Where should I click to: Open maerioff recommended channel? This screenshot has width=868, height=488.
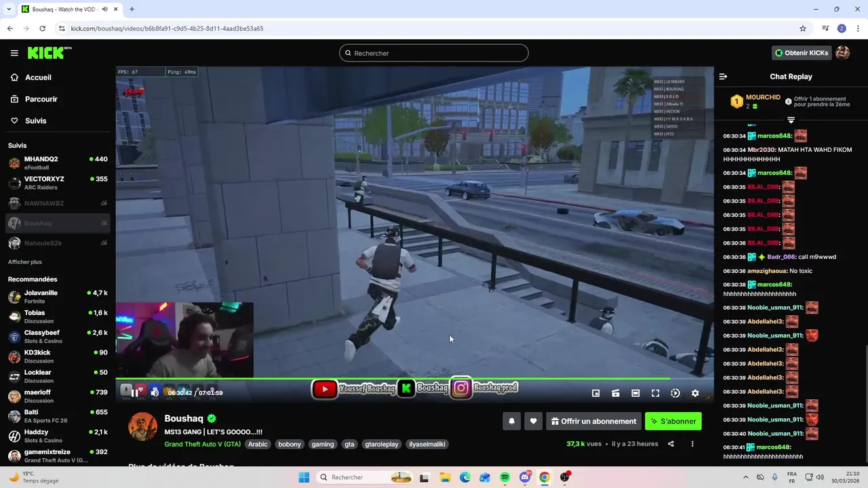click(x=58, y=396)
